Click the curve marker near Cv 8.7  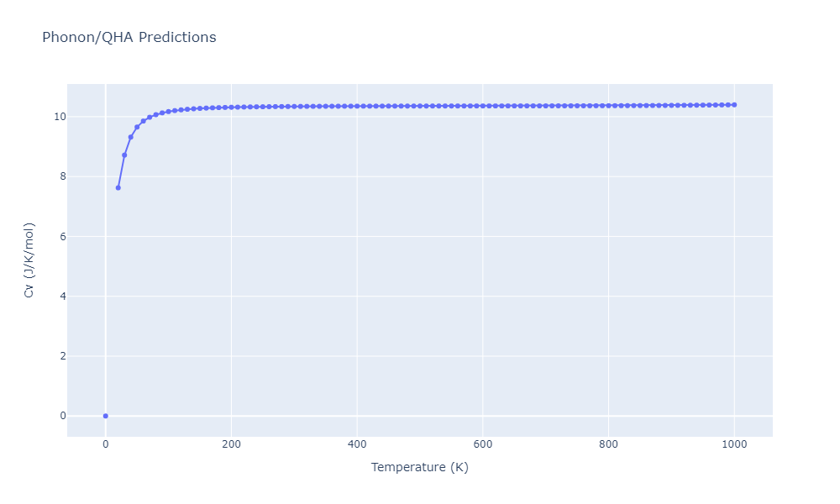124,155
